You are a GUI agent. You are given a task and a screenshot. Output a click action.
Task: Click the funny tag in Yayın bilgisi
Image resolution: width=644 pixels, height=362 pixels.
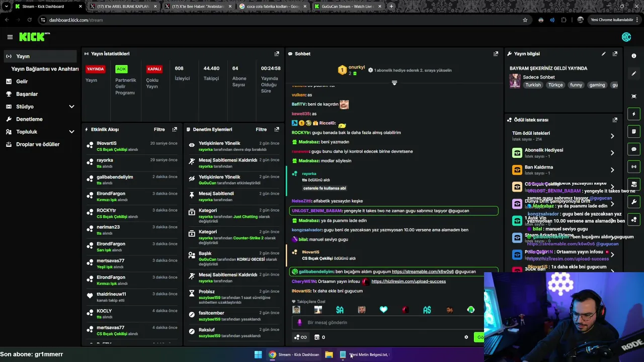576,85
